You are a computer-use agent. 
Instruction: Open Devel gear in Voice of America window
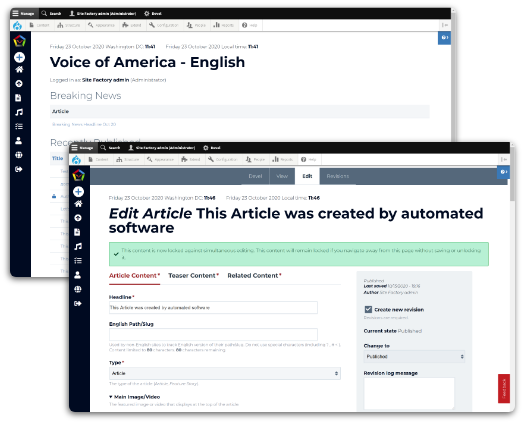pyautogui.click(x=153, y=14)
